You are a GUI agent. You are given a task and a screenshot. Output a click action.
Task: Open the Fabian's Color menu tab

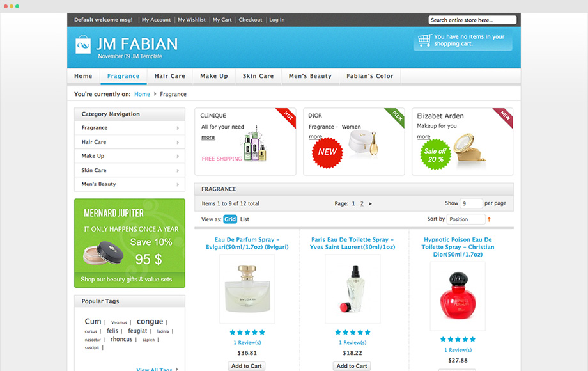click(370, 76)
